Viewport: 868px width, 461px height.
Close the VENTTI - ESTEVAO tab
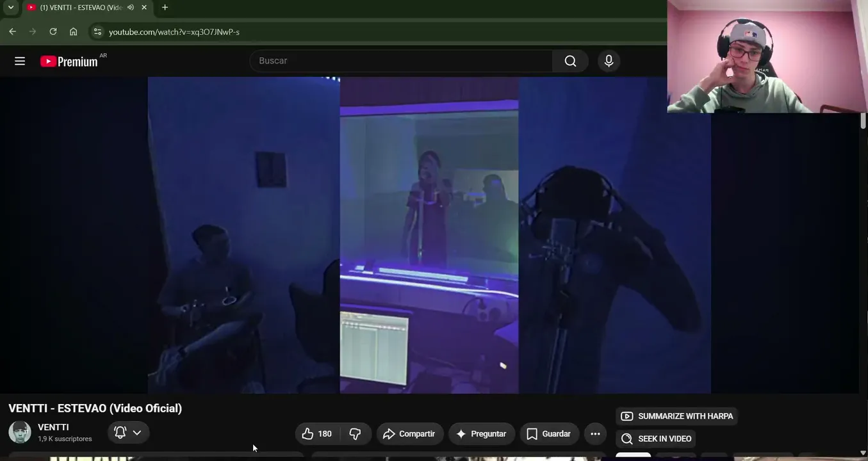(x=144, y=8)
